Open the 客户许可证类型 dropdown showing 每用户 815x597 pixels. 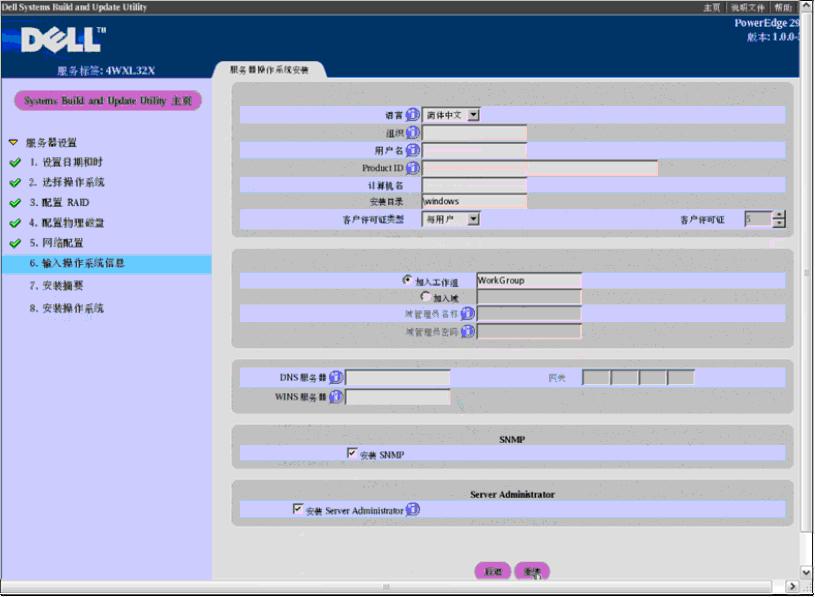(x=451, y=219)
